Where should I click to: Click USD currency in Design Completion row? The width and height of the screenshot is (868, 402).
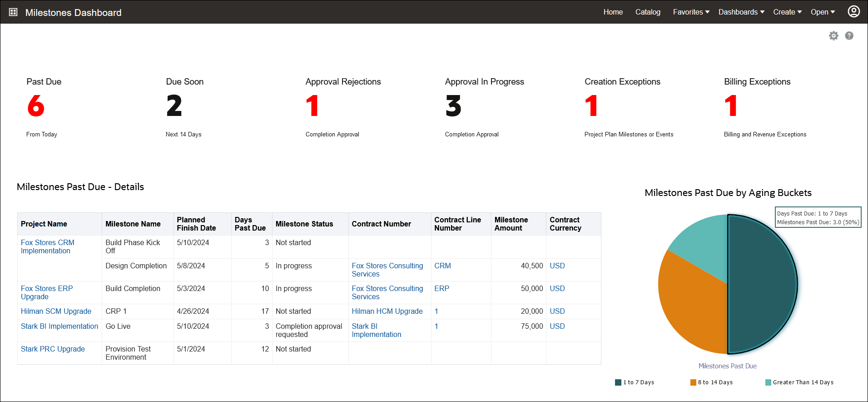[x=557, y=266]
